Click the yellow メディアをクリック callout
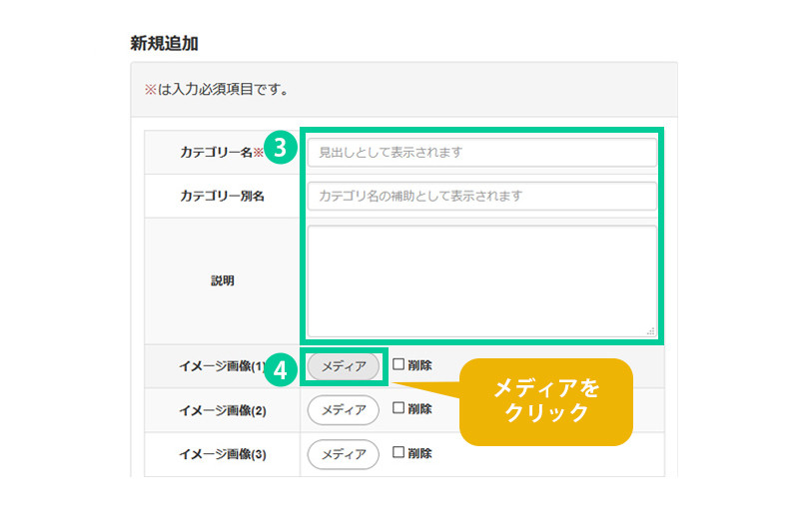Viewport: 799px width, 532px height. 545,401
